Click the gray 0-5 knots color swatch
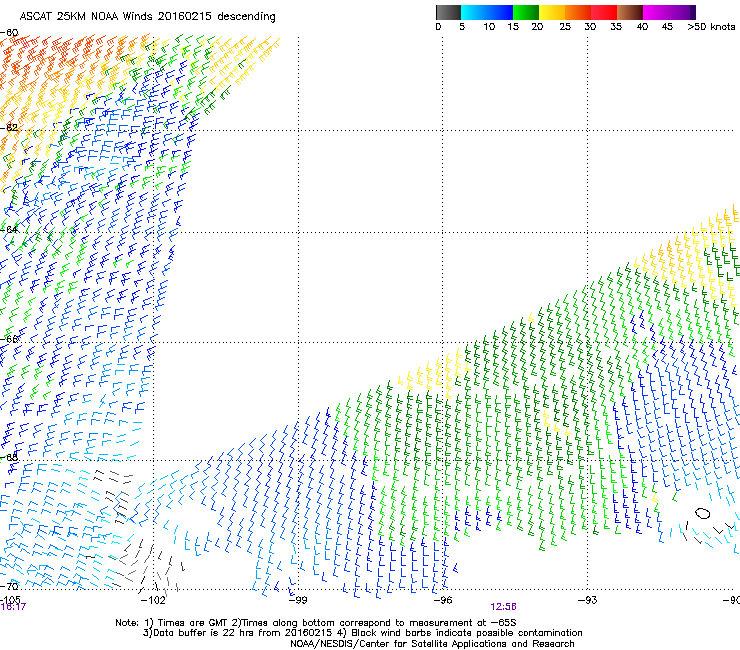Screen dimensions: 740x650 448,12
